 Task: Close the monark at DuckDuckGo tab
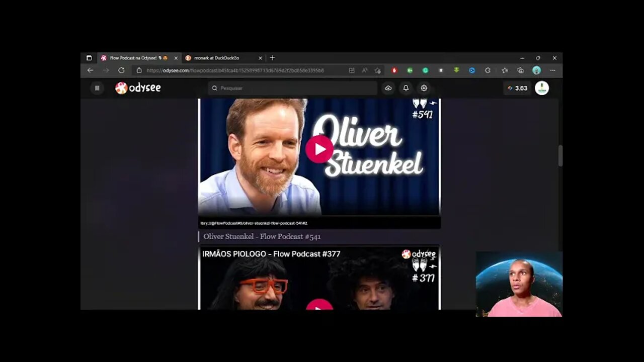[x=260, y=58]
